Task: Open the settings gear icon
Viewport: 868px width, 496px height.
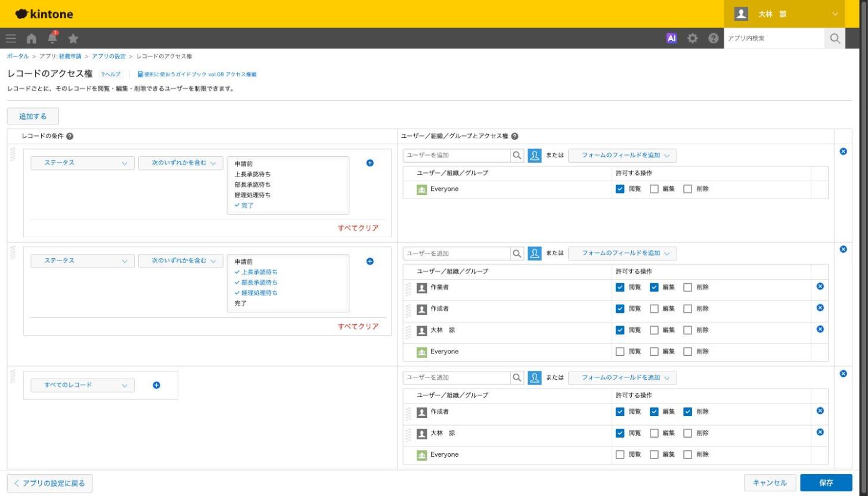Action: point(692,38)
